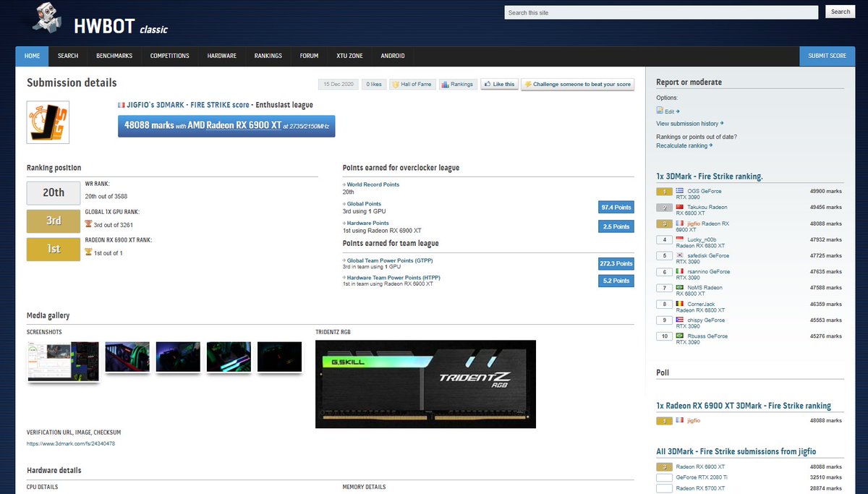Click the Brazilian flag next to NoMS
The height and width of the screenshot is (494, 868).
point(679,287)
